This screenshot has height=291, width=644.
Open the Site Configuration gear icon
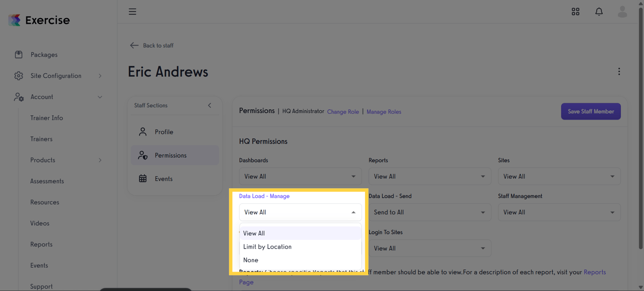tap(18, 75)
